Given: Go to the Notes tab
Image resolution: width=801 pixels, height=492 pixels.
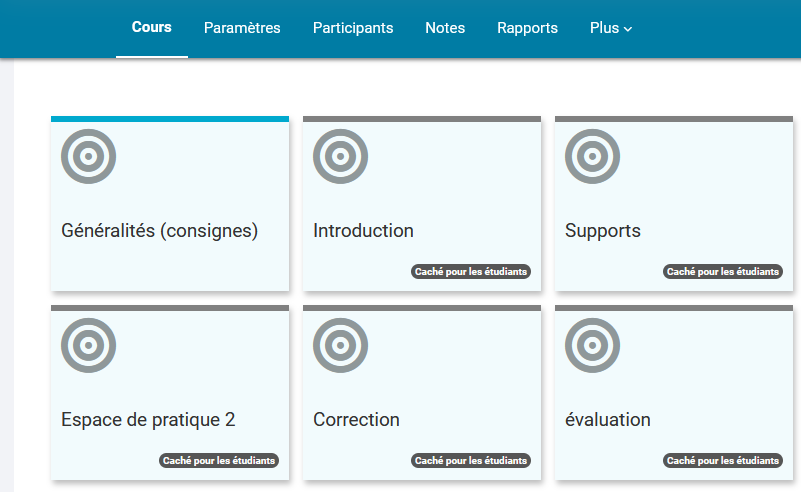Looking at the screenshot, I should [x=445, y=28].
